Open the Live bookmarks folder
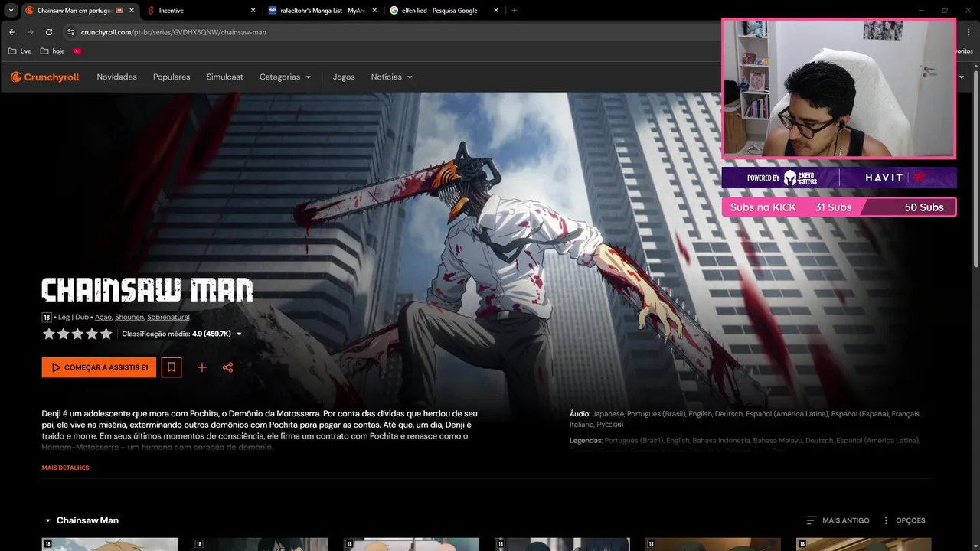 (x=20, y=51)
